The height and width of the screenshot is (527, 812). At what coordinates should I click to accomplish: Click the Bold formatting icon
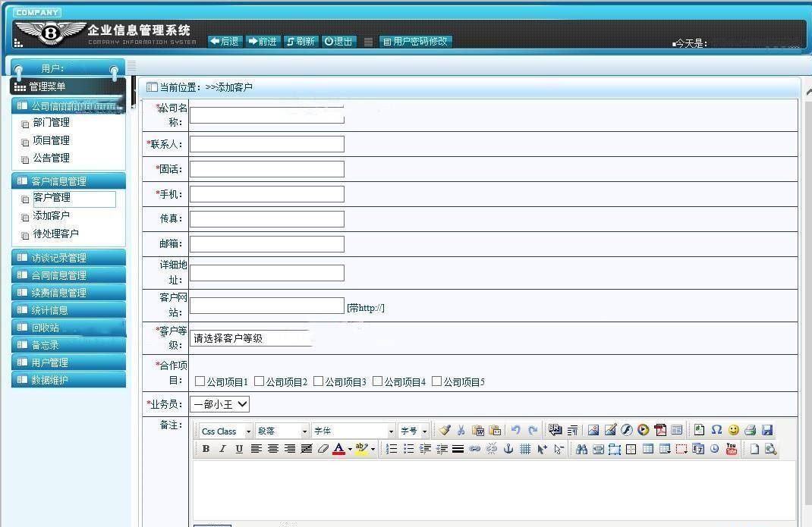(206, 449)
